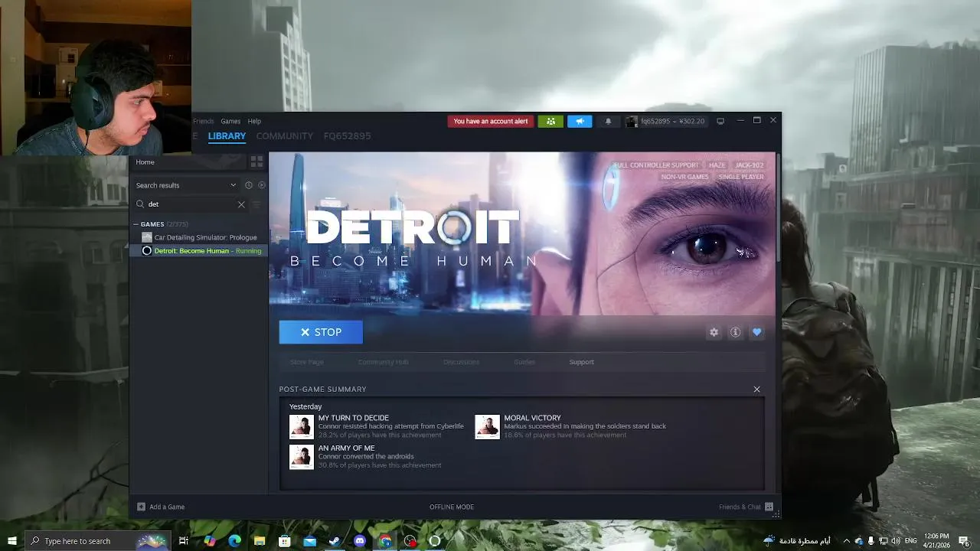
Task: Open the notifications bell
Action: (x=608, y=121)
